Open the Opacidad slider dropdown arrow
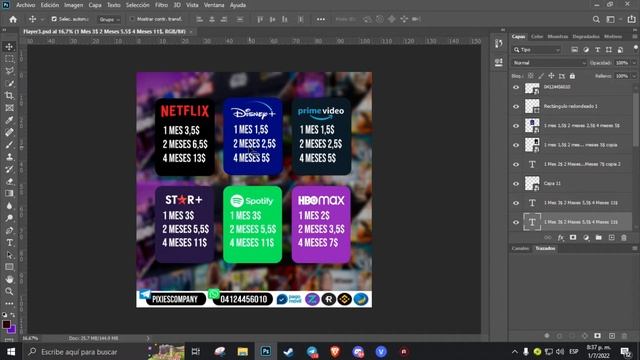The height and width of the screenshot is (360, 640). [x=633, y=63]
